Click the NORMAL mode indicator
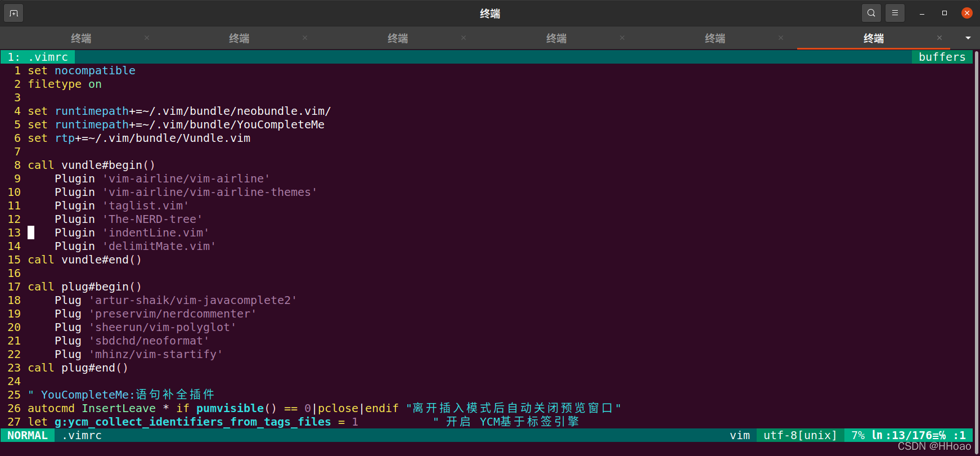 (28, 435)
